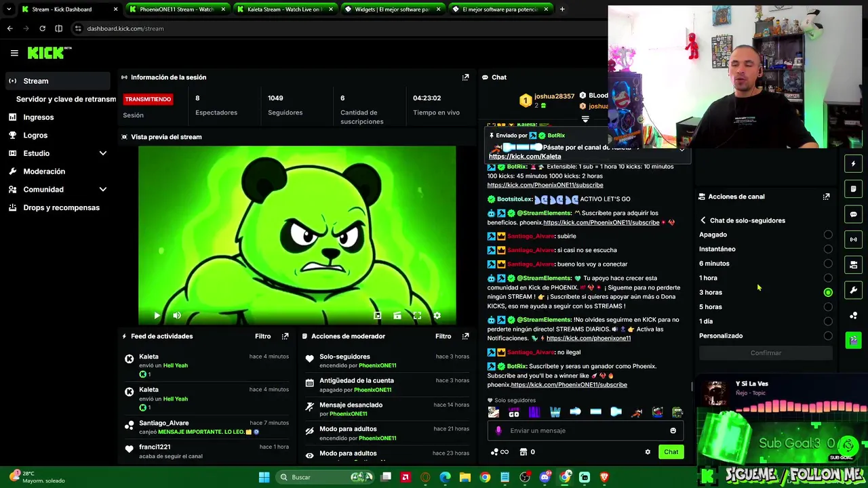Screen dimensions: 868x488
Task: Select the 6 minutos radio option
Action: coord(828,264)
